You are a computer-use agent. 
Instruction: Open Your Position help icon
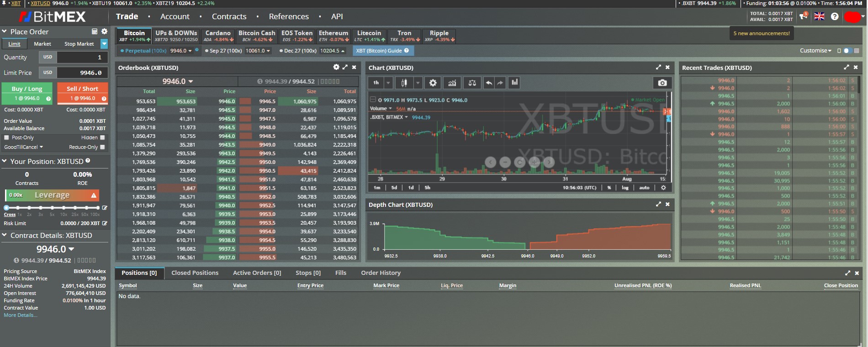click(x=88, y=161)
